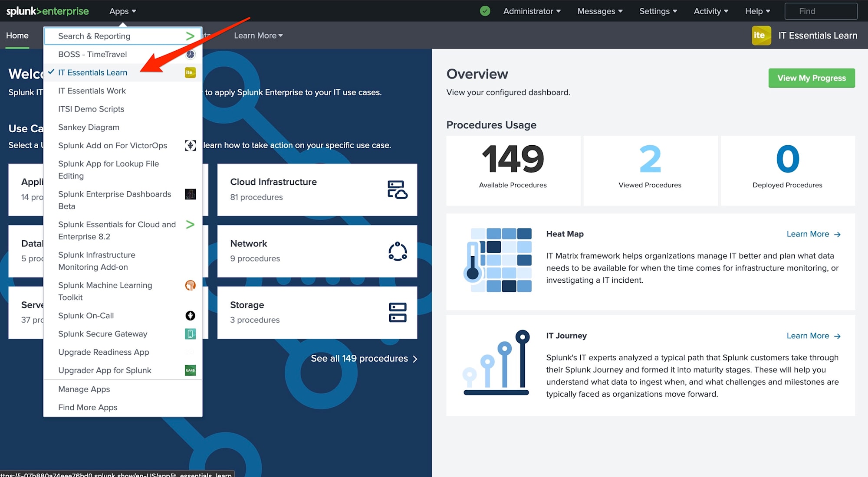Open ITSI Demo Scripts app
This screenshot has width=868, height=477.
coord(123,109)
